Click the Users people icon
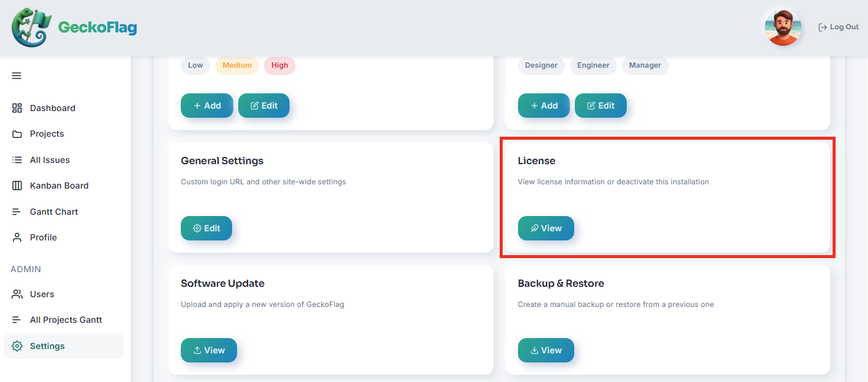868x382 pixels. 17,294
